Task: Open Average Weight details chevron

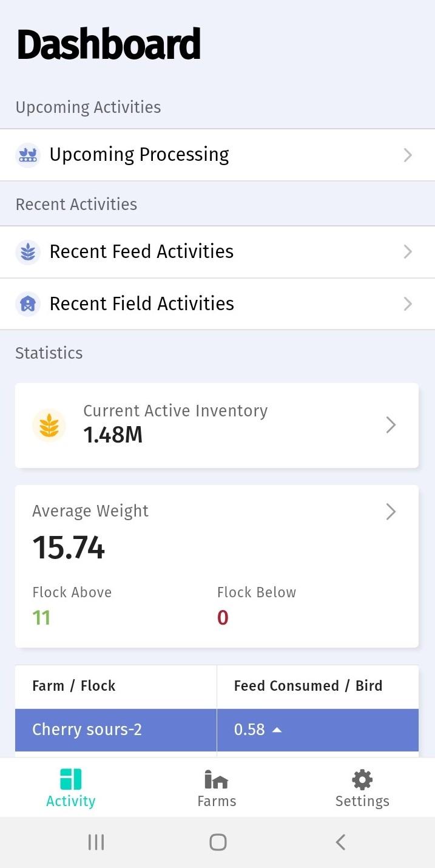Action: (391, 512)
